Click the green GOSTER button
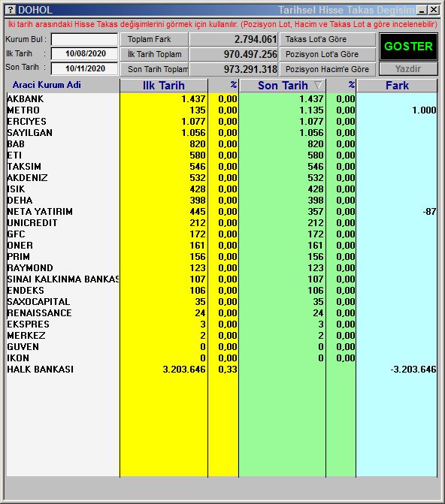Image resolution: width=445 pixels, height=504 pixels. [x=408, y=47]
